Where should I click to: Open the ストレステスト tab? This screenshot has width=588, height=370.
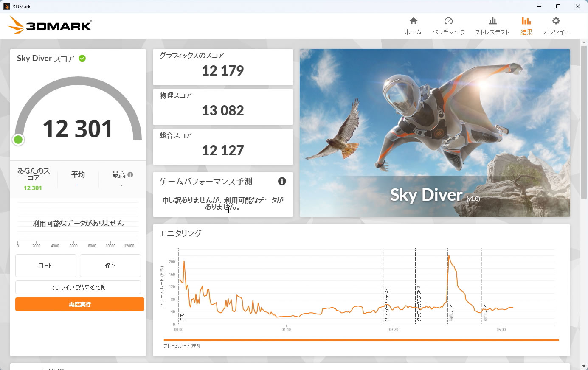(492, 26)
